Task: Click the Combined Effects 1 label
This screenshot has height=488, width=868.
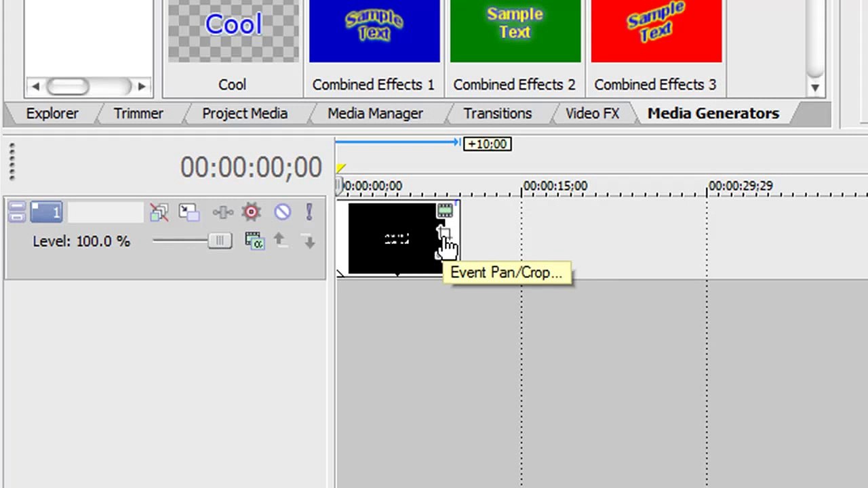Action: [x=374, y=85]
